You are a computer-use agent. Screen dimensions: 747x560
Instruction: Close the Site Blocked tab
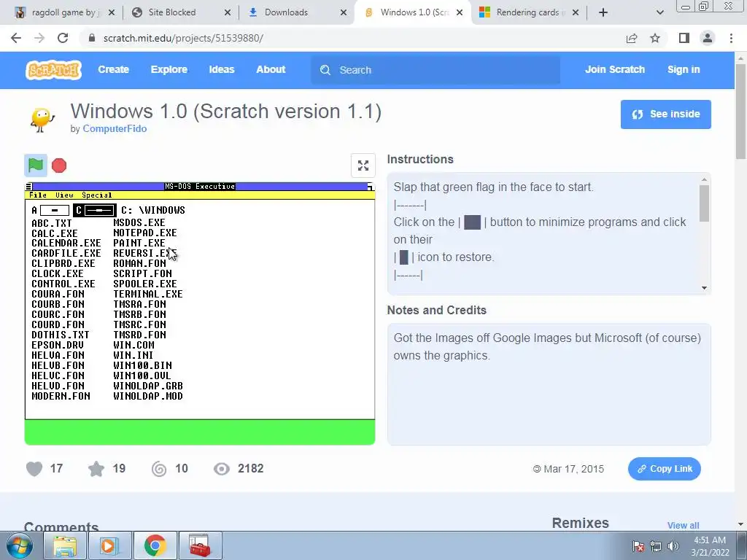pyautogui.click(x=228, y=12)
